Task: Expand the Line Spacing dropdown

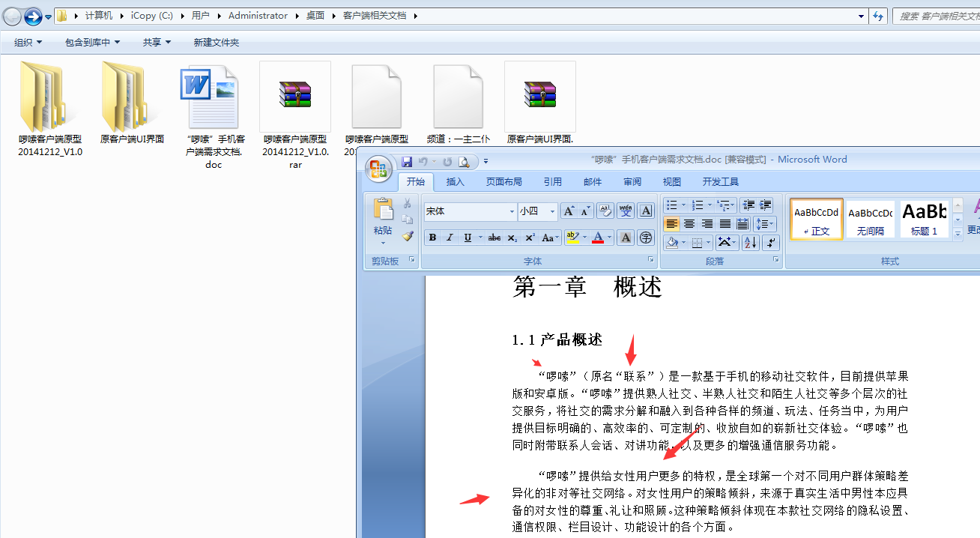Action: coord(765,223)
